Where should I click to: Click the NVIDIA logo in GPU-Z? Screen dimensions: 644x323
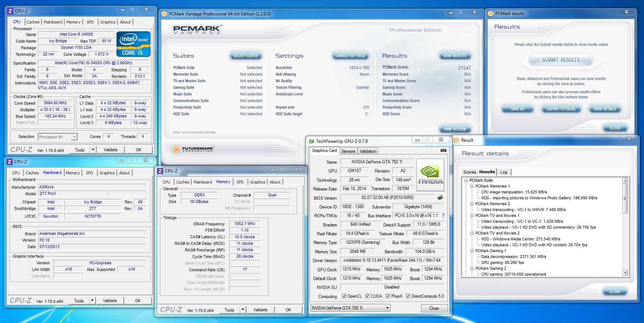[430, 175]
